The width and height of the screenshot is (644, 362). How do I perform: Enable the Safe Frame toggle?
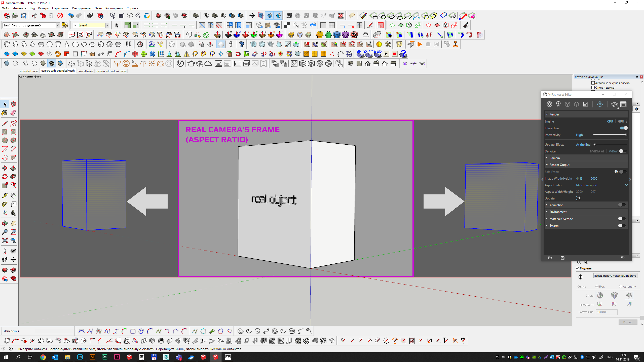point(623,172)
